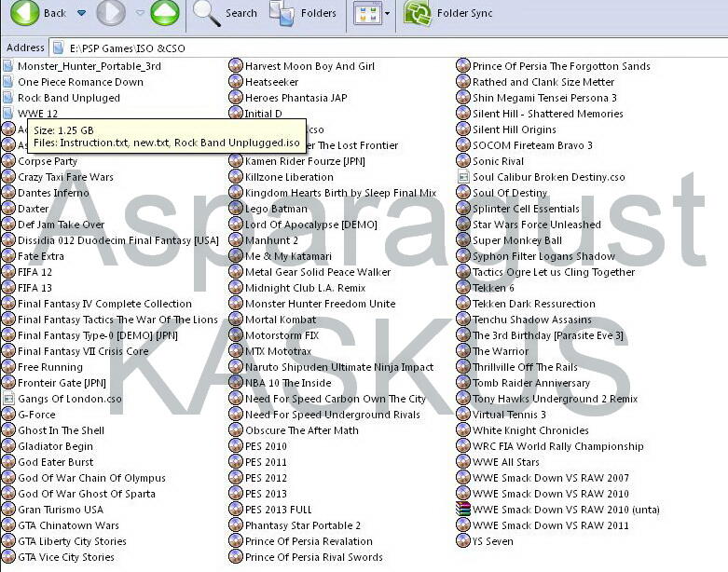Image resolution: width=728 pixels, height=572 pixels.
Task: Click the Harvest Moon Boy And Girl icon
Action: click(x=236, y=66)
